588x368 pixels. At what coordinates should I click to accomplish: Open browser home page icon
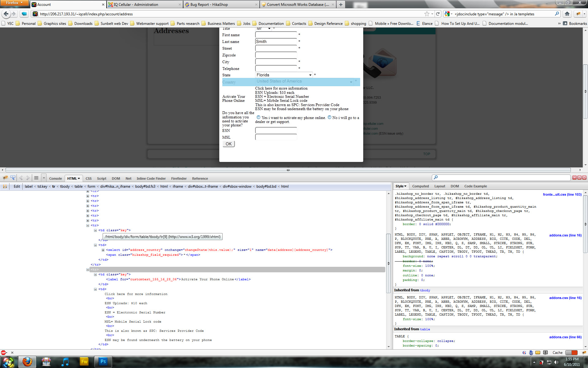pyautogui.click(x=567, y=14)
